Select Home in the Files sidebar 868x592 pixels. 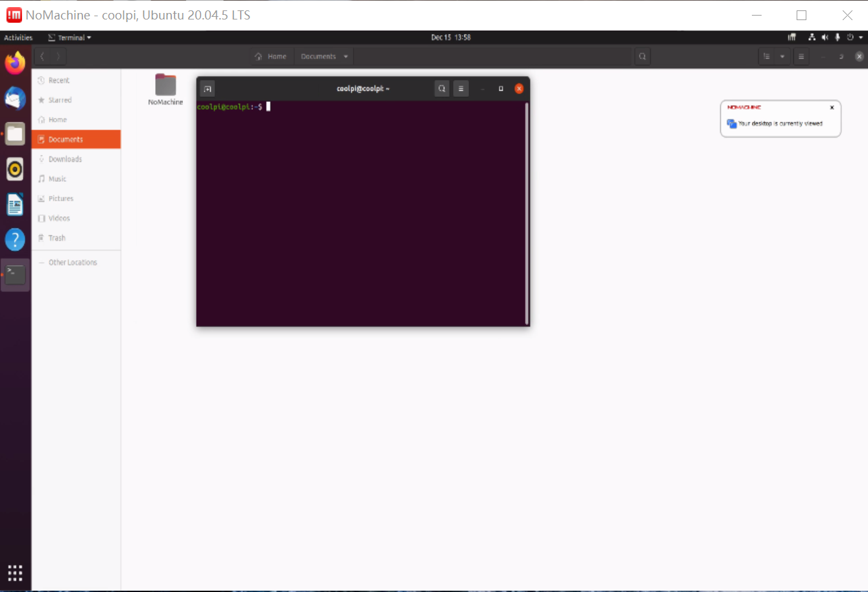click(x=76, y=119)
